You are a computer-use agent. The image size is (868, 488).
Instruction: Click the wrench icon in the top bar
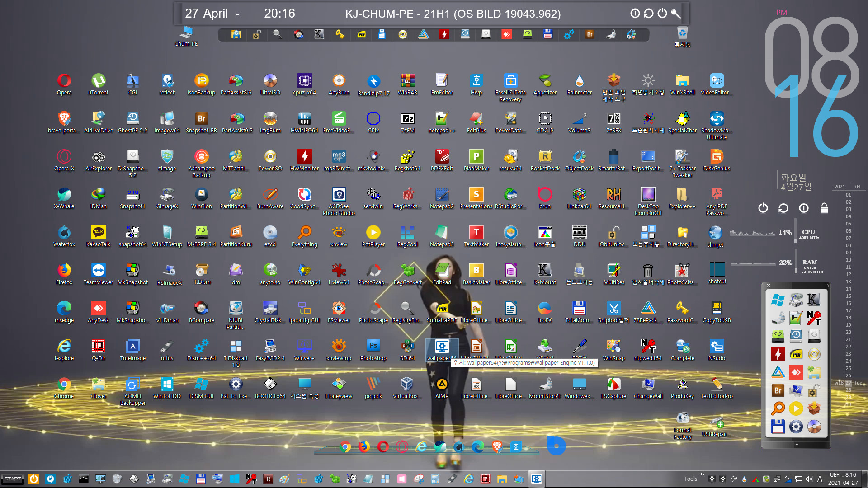coord(675,13)
